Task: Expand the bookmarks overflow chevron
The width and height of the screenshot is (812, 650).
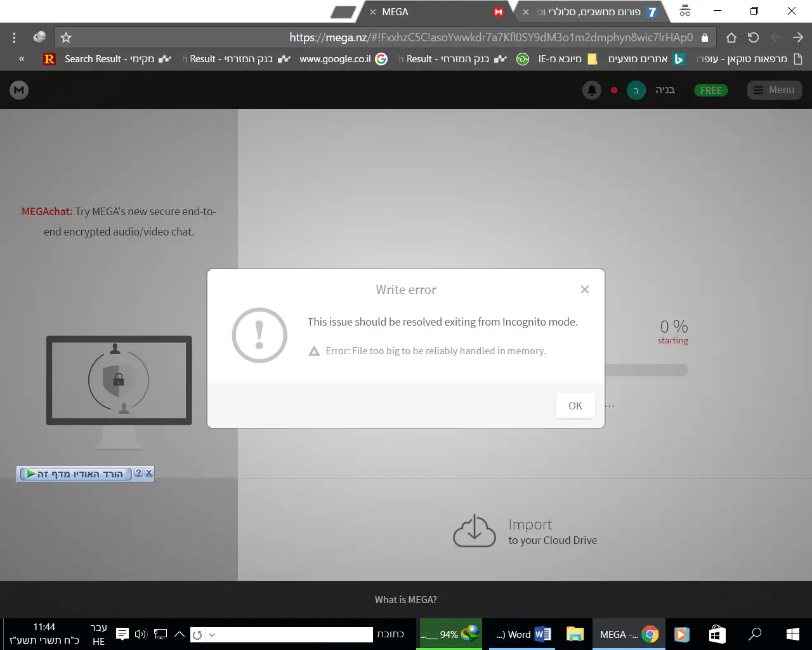Action: tap(22, 59)
